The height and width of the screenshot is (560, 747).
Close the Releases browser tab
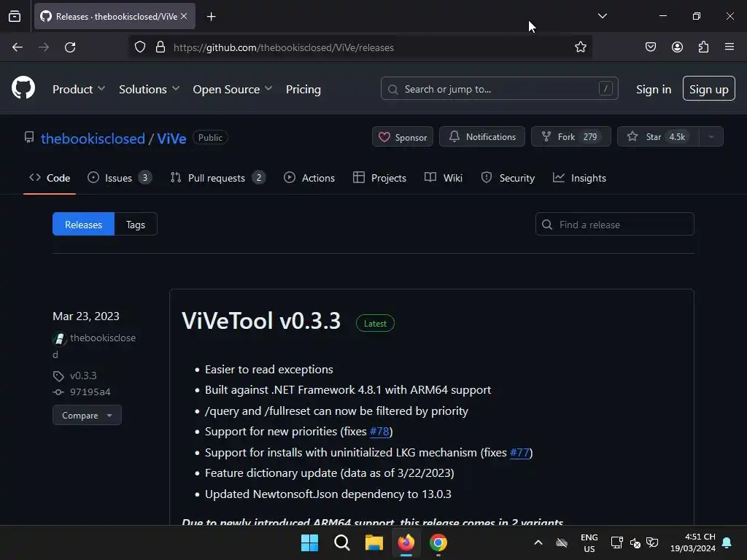click(x=185, y=16)
